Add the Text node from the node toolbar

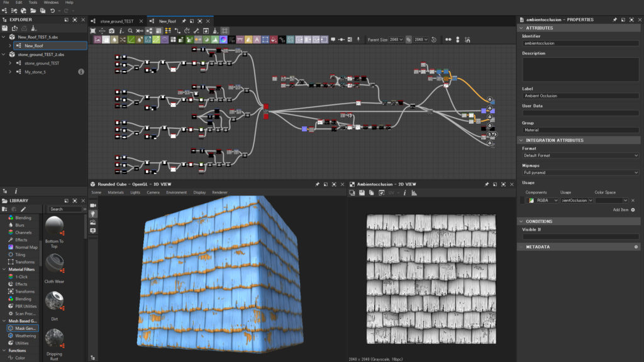pyautogui.click(x=256, y=40)
